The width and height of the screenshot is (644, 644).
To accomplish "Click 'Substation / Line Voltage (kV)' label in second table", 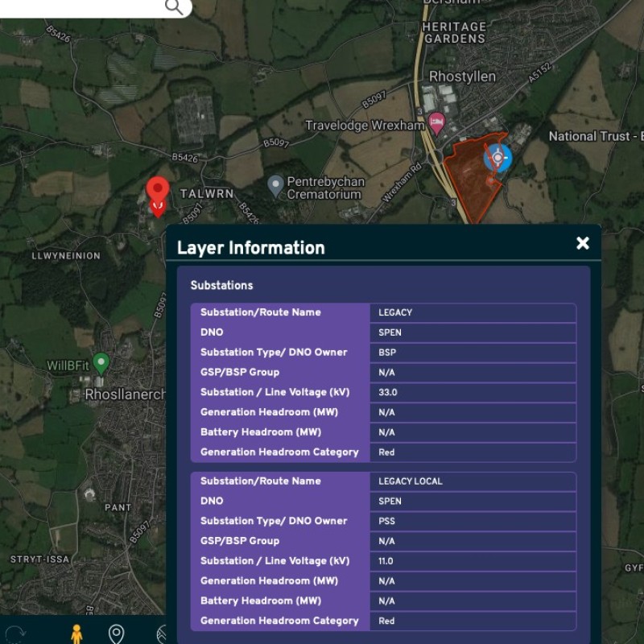I will (275, 561).
